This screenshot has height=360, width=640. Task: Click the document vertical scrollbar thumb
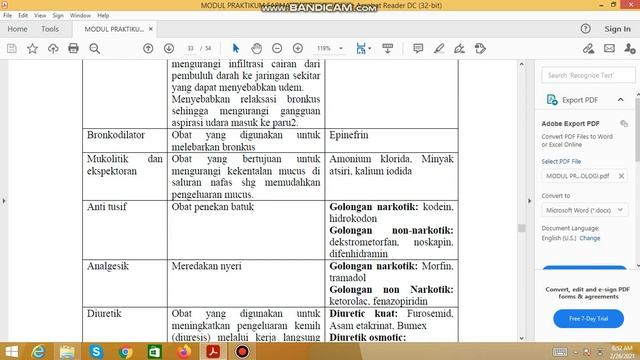click(x=521, y=228)
